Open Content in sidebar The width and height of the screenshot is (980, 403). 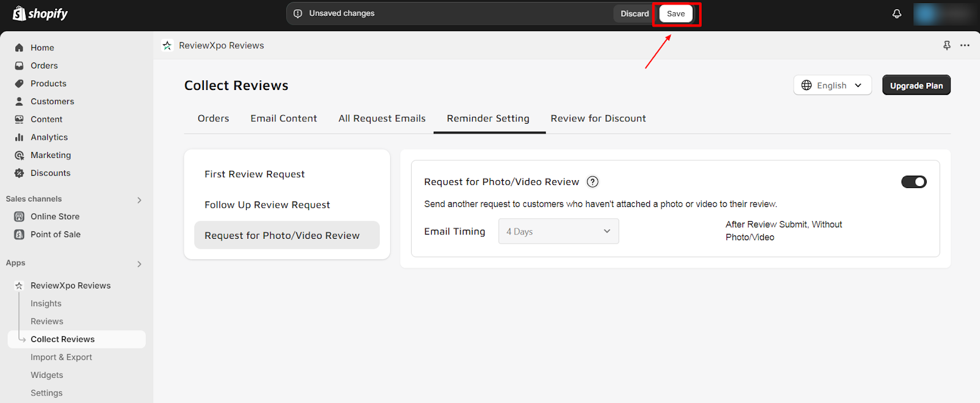click(x=47, y=119)
